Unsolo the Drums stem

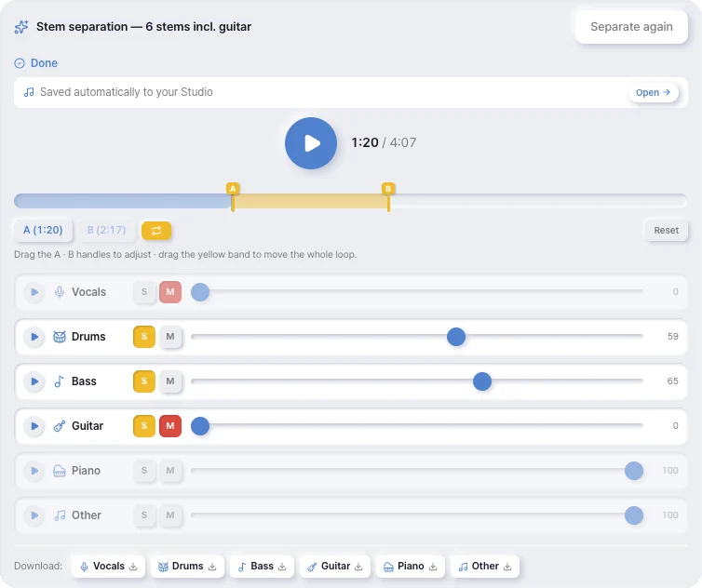coord(144,337)
